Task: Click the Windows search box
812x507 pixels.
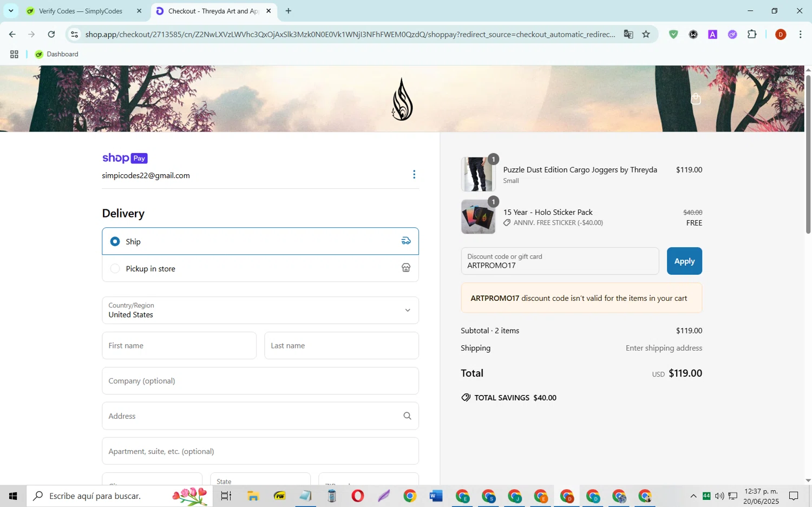Action: point(119,496)
